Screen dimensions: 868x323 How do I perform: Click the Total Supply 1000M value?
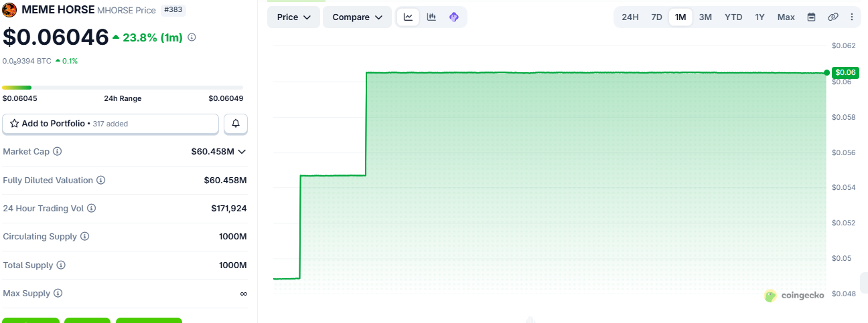[x=233, y=265]
